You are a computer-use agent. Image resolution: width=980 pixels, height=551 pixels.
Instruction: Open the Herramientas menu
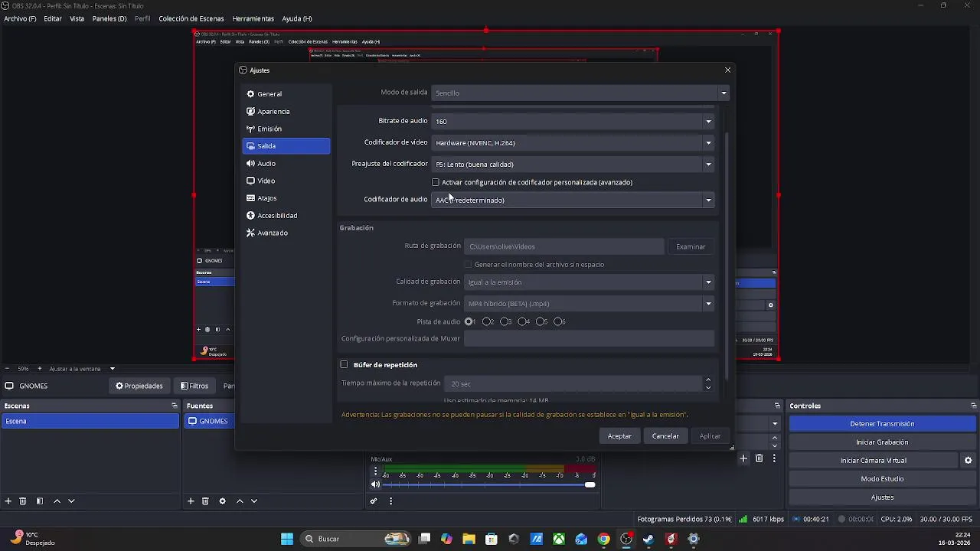click(x=253, y=18)
